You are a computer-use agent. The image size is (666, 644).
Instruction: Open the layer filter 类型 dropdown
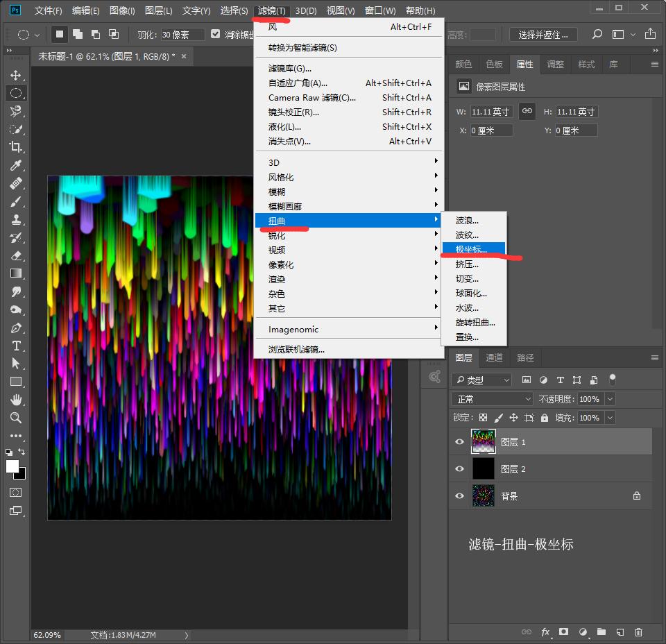(481, 380)
